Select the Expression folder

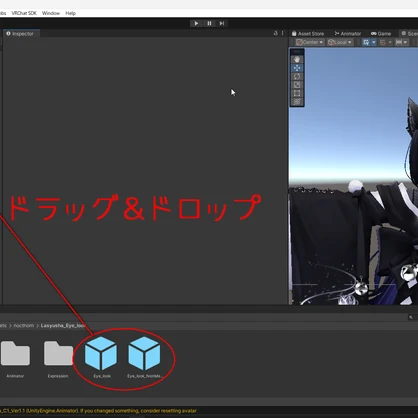tap(58, 359)
